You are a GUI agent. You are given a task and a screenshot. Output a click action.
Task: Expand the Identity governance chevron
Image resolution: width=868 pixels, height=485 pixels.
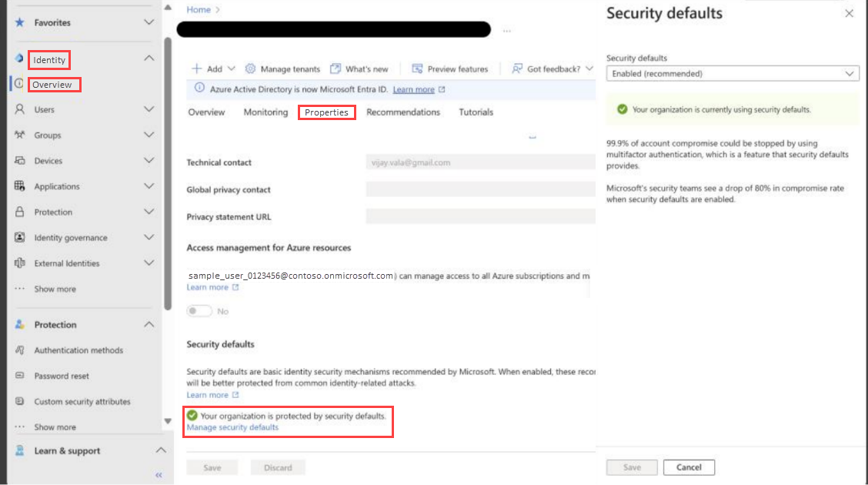pos(149,238)
